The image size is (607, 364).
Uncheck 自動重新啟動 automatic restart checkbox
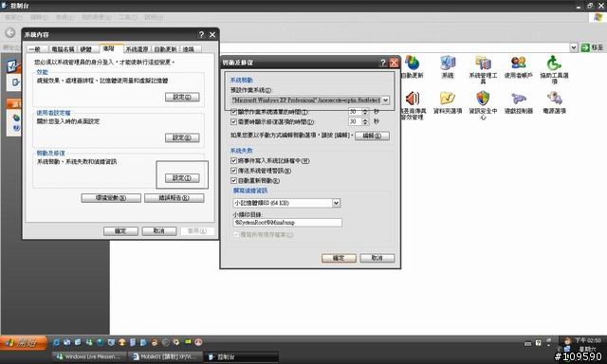pyautogui.click(x=233, y=181)
